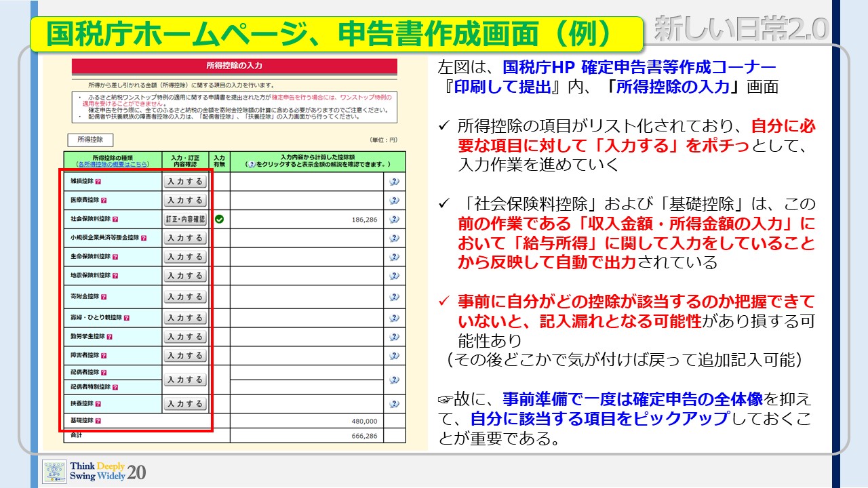Click amount explanation icon in 扶養控除 row
Image resolution: width=868 pixels, height=488 pixels.
[395, 404]
